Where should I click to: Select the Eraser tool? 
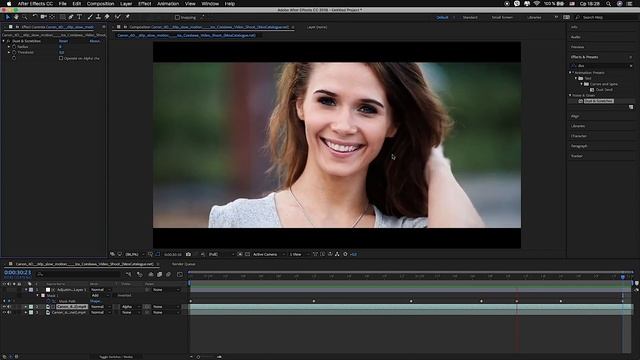point(107,17)
